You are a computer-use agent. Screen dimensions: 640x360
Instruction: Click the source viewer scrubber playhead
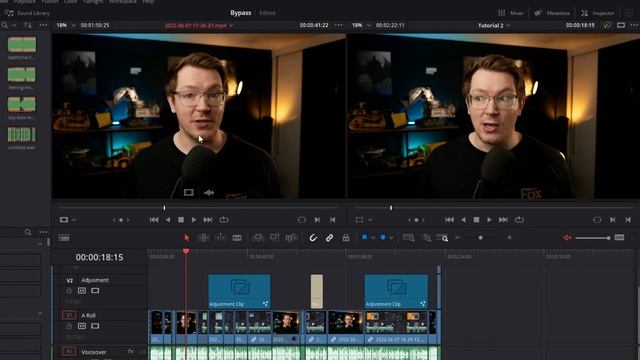point(164,208)
